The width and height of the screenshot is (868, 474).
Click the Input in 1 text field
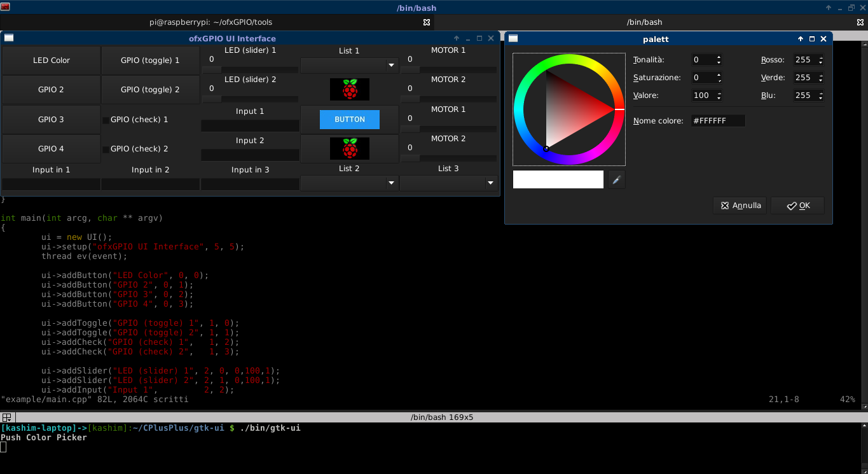click(52, 185)
